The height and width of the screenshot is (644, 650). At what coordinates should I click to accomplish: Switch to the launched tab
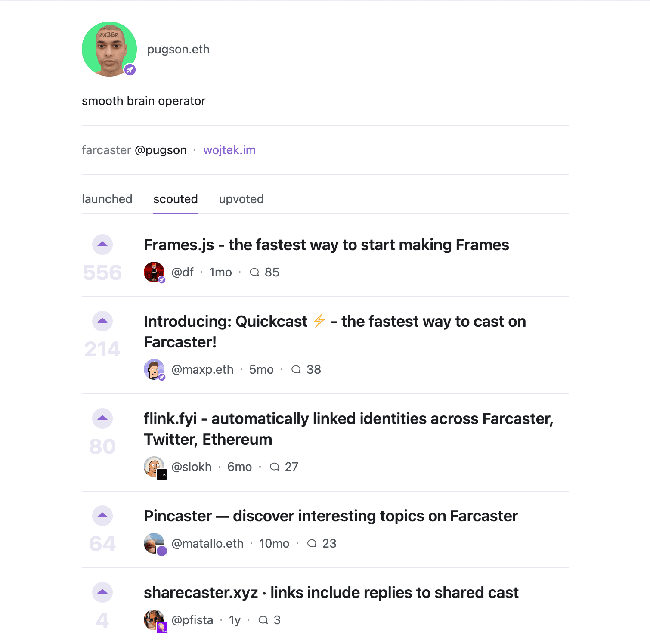(x=107, y=199)
